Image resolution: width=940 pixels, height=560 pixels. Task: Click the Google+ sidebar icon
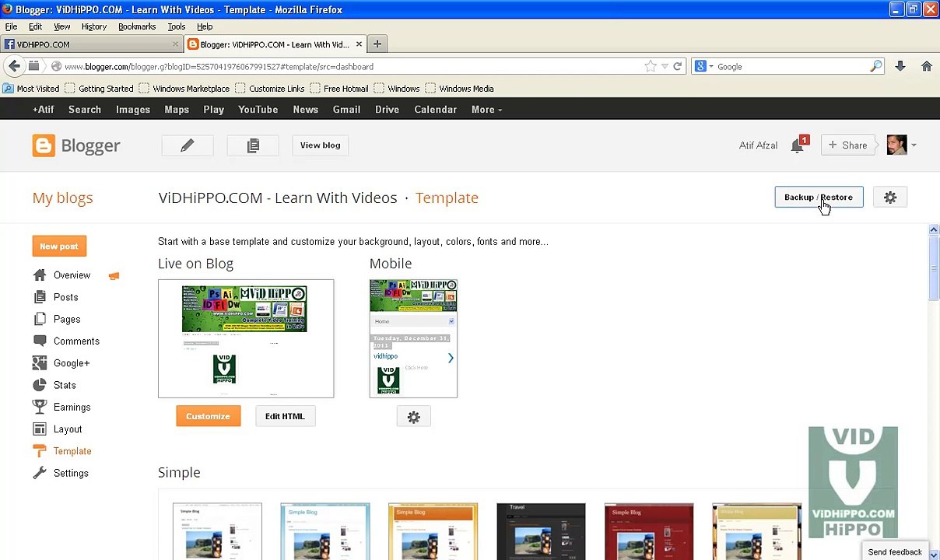[40, 363]
